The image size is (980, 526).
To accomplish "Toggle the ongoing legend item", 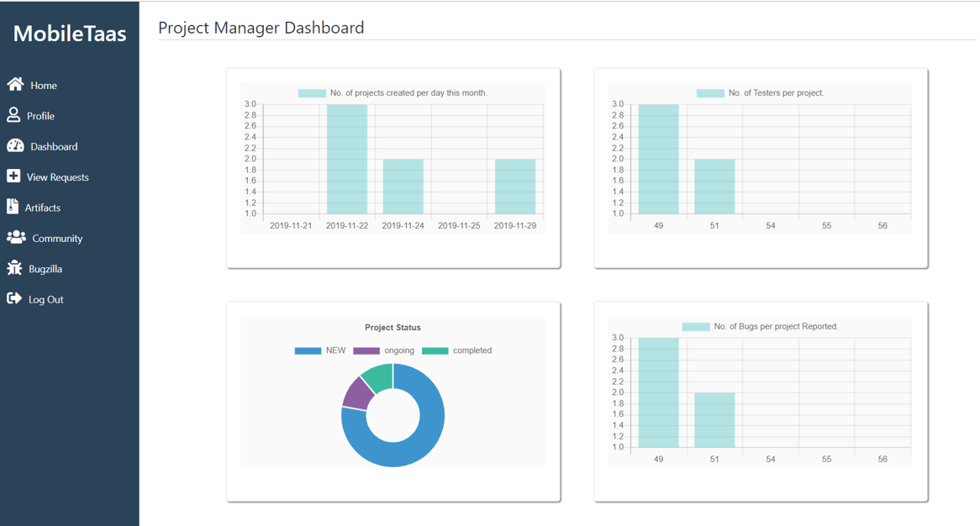I will [384, 350].
